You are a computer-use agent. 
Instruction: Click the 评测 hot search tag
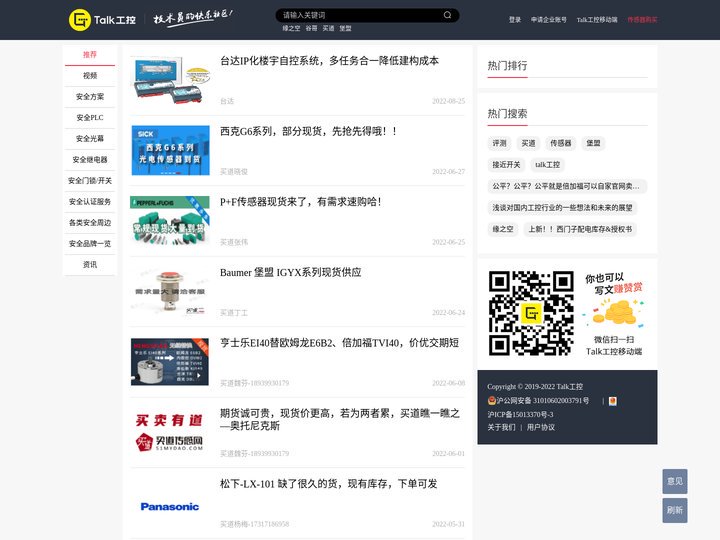(500, 143)
